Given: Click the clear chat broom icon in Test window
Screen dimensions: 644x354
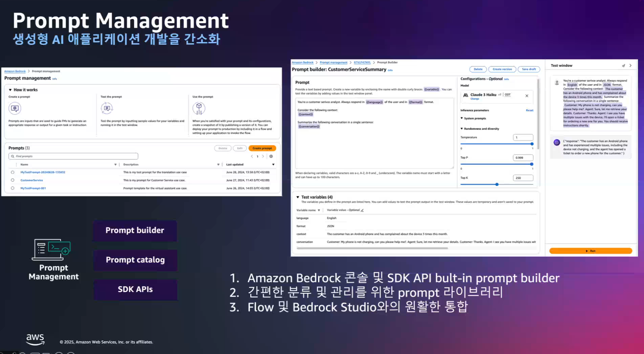Looking at the screenshot, I should [623, 65].
